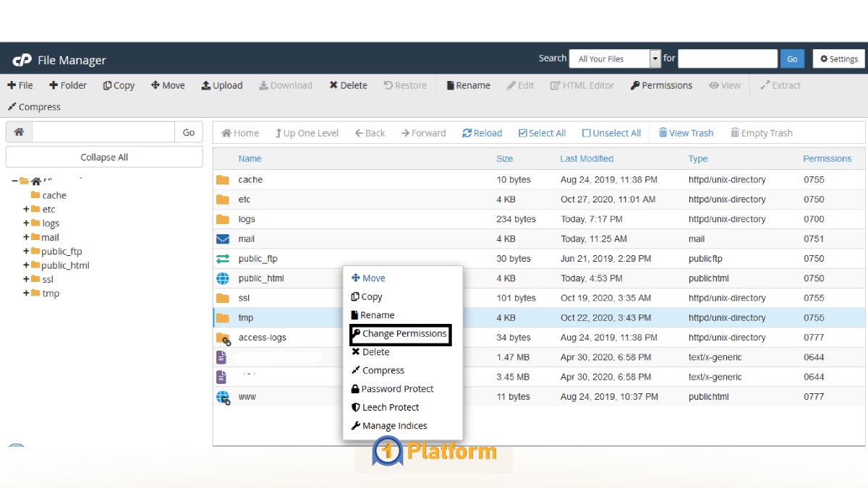
Task: Open the Settings panel
Action: 838,59
